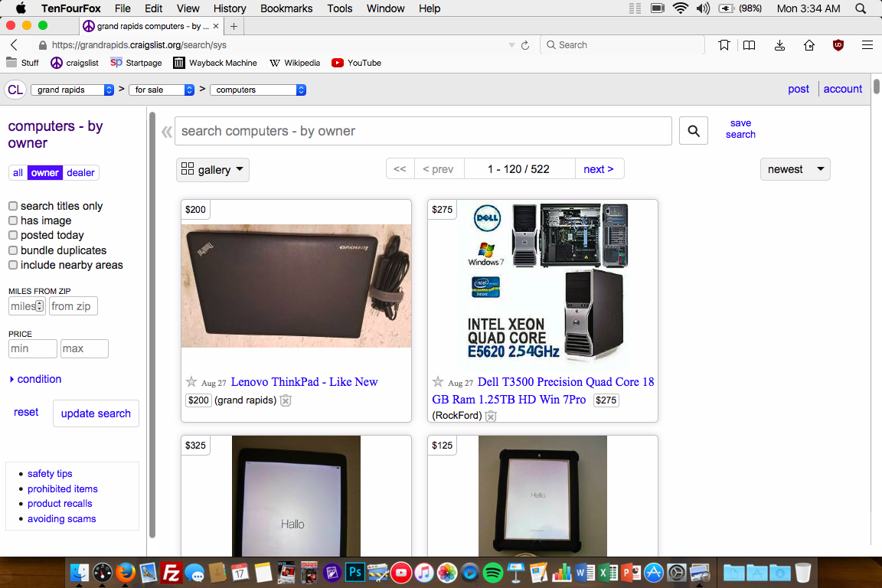The width and height of the screenshot is (882, 588).
Task: Open the computers subcategory dropdown
Action: pyautogui.click(x=258, y=90)
